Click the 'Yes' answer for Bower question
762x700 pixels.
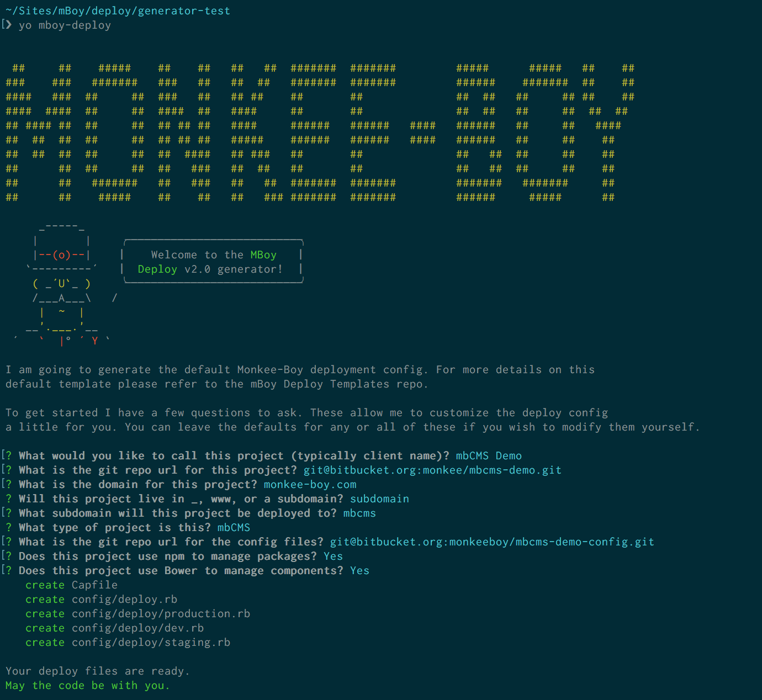pos(359,571)
